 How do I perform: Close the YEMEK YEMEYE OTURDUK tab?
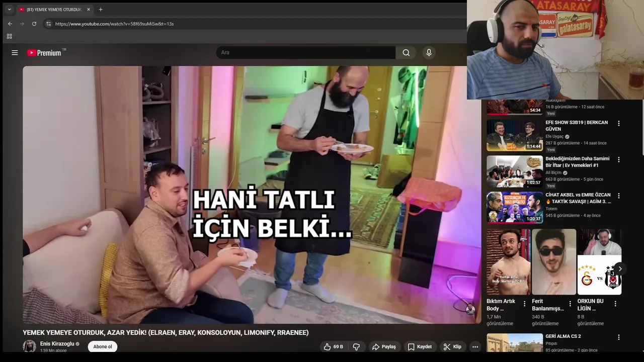point(89,9)
